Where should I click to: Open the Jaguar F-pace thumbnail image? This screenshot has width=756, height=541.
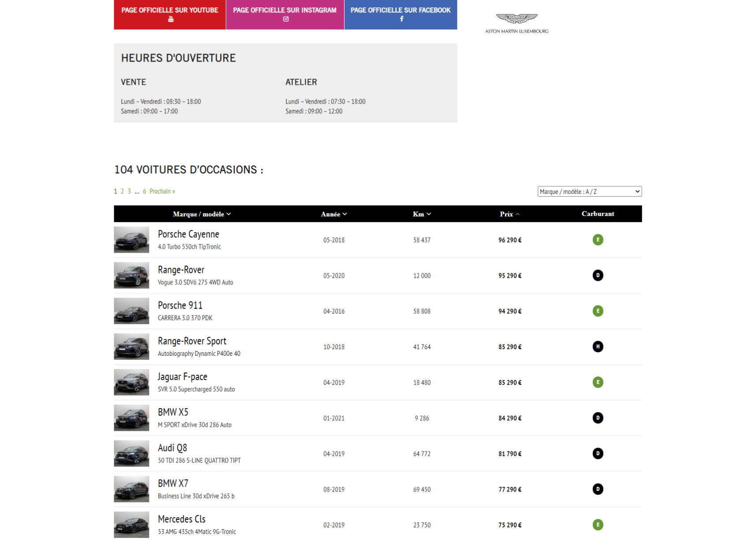131,382
